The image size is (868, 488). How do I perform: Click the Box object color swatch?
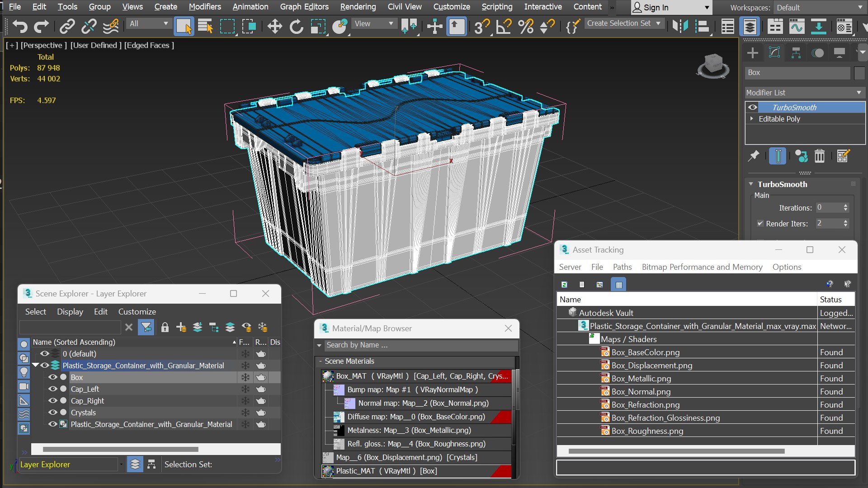pos(859,73)
